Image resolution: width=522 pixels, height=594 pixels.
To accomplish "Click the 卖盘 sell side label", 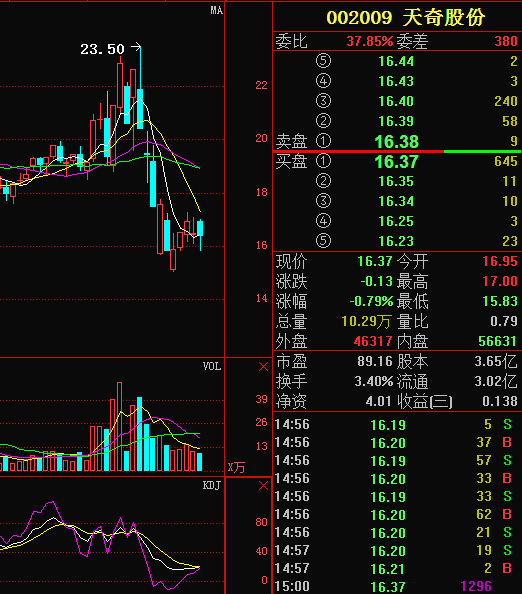I will click(291, 141).
